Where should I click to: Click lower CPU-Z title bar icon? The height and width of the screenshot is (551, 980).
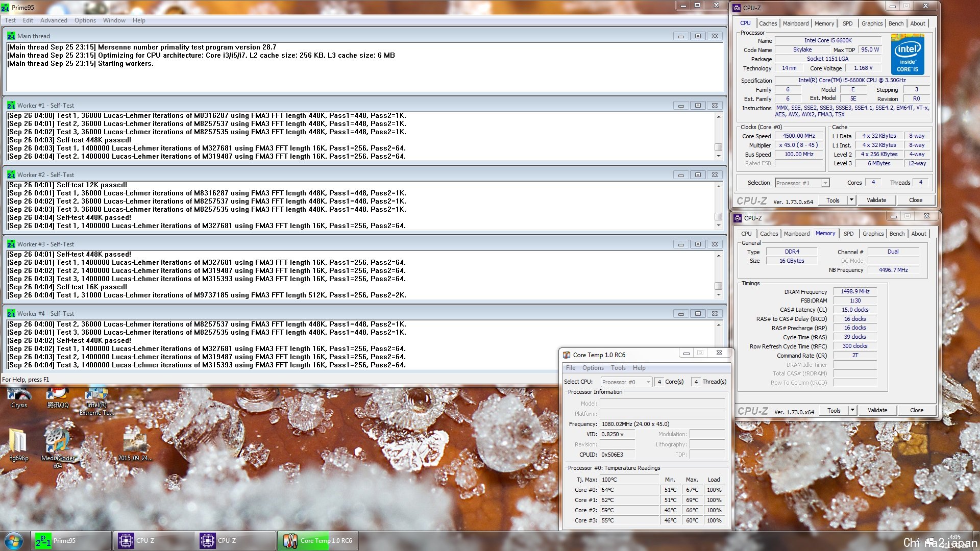(x=738, y=218)
